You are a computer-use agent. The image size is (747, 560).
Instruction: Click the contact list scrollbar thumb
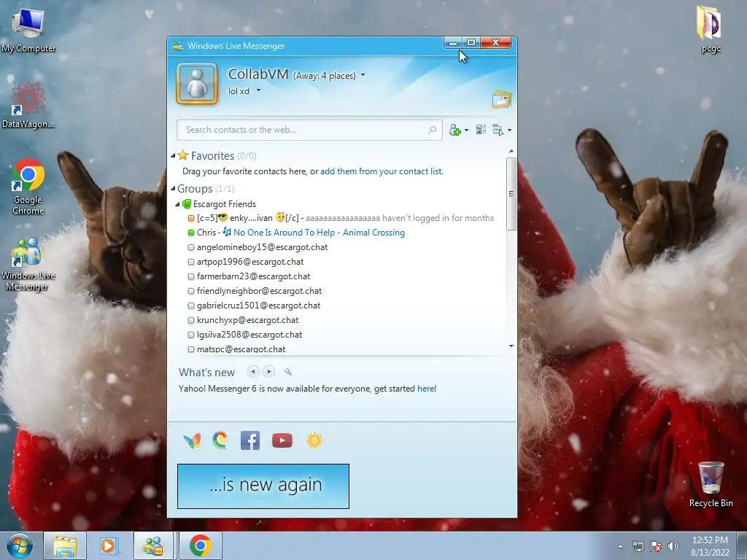pyautogui.click(x=511, y=193)
